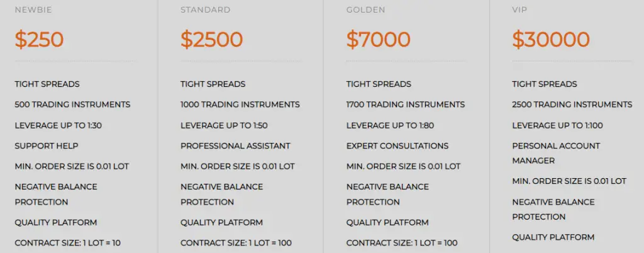The image size is (644, 253).
Task: Click the $30000 price amount
Action: coord(550,40)
